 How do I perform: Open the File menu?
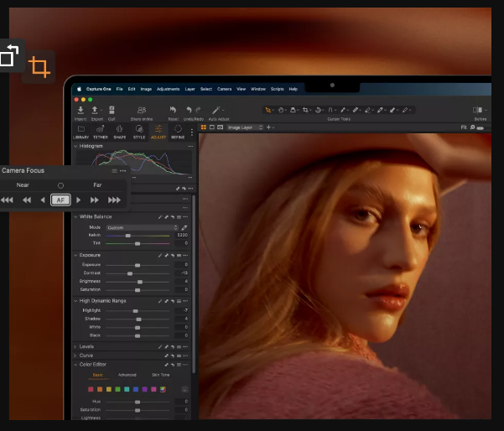tap(120, 89)
